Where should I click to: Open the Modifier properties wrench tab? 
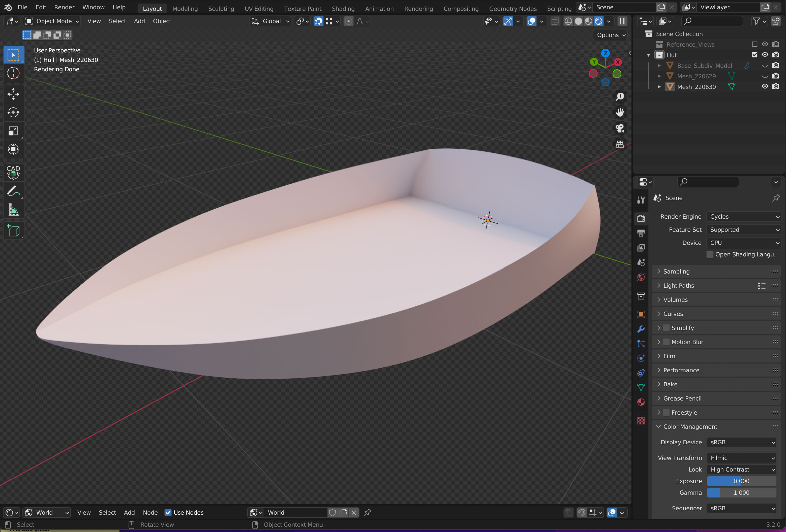641,328
